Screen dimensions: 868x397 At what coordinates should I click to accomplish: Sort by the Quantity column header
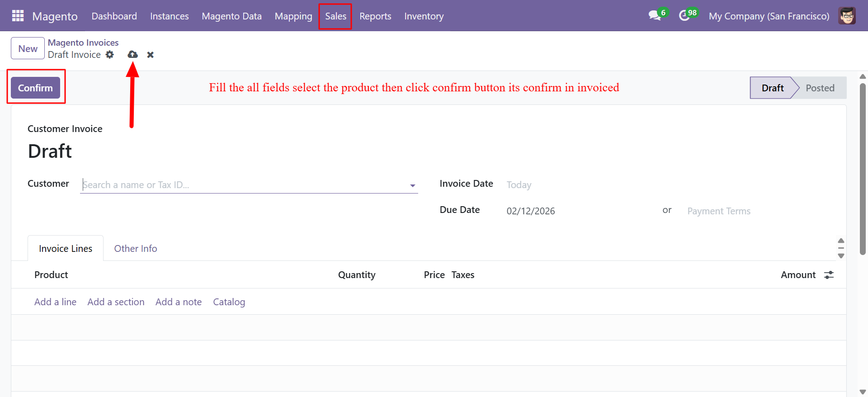point(357,275)
